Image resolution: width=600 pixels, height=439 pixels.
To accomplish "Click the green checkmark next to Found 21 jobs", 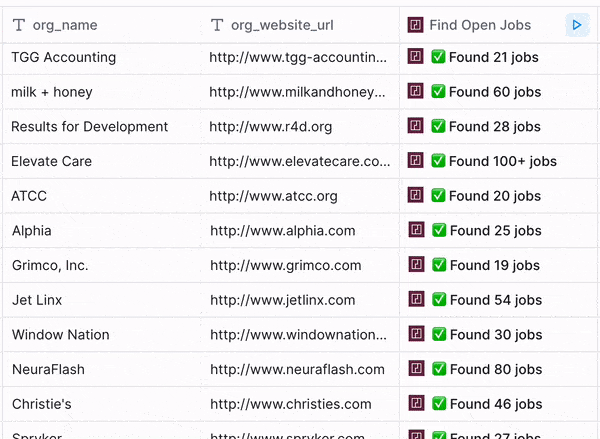I will point(438,57).
